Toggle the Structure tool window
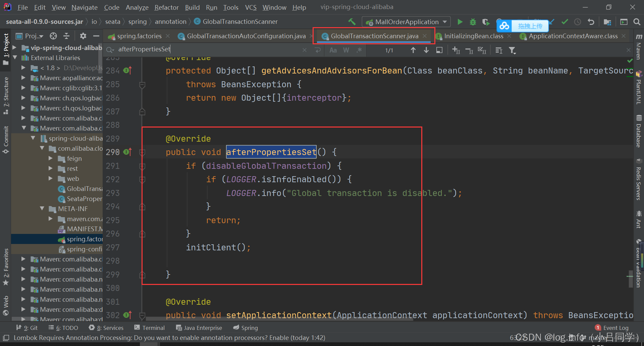The image size is (644, 346). pos(6,96)
